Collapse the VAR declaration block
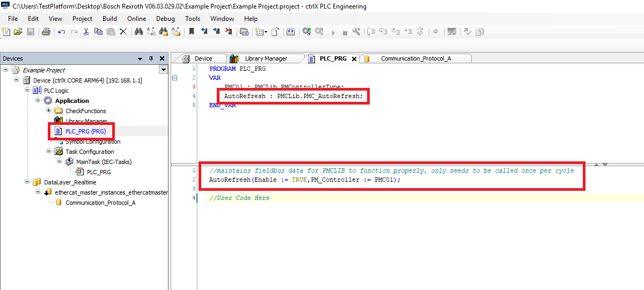This screenshot has height=290, width=644. coord(174,78)
